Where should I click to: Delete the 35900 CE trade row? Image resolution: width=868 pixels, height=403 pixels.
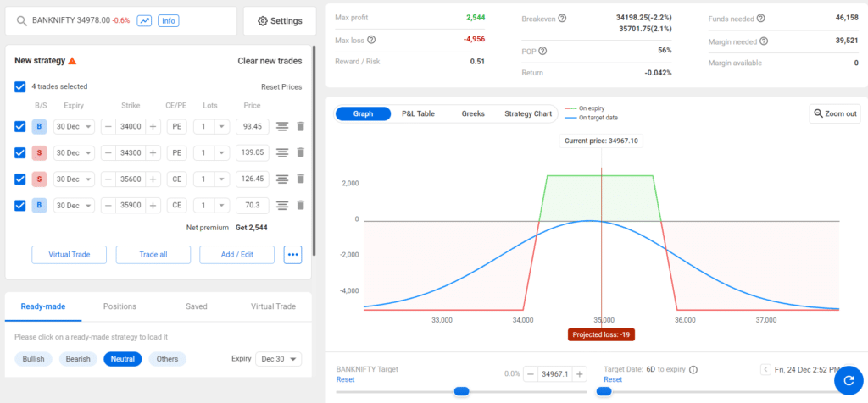(x=300, y=205)
